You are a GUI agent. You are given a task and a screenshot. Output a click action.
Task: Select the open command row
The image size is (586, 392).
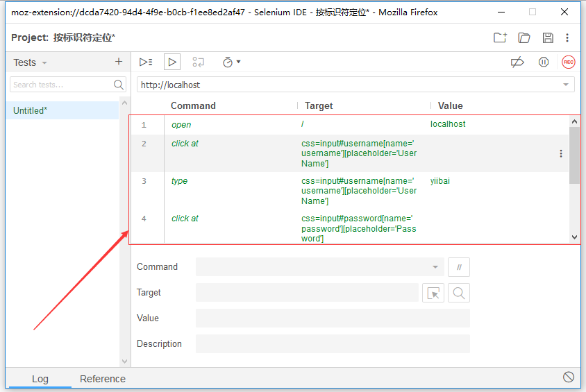[x=349, y=125]
